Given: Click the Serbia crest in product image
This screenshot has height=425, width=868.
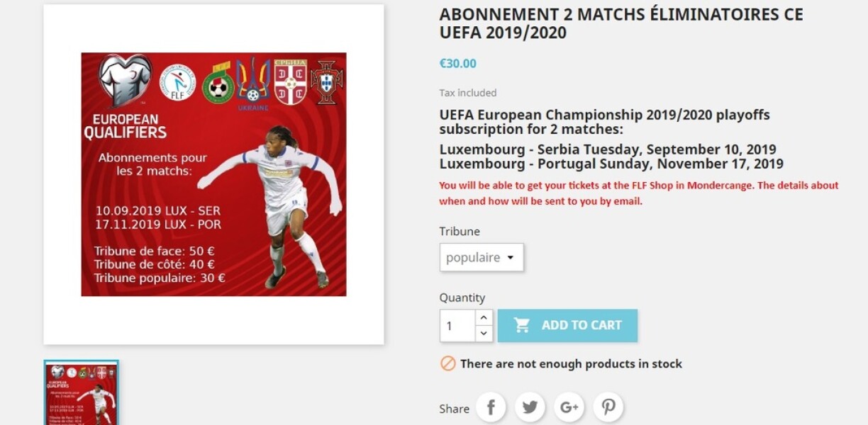Looking at the screenshot, I should (289, 82).
